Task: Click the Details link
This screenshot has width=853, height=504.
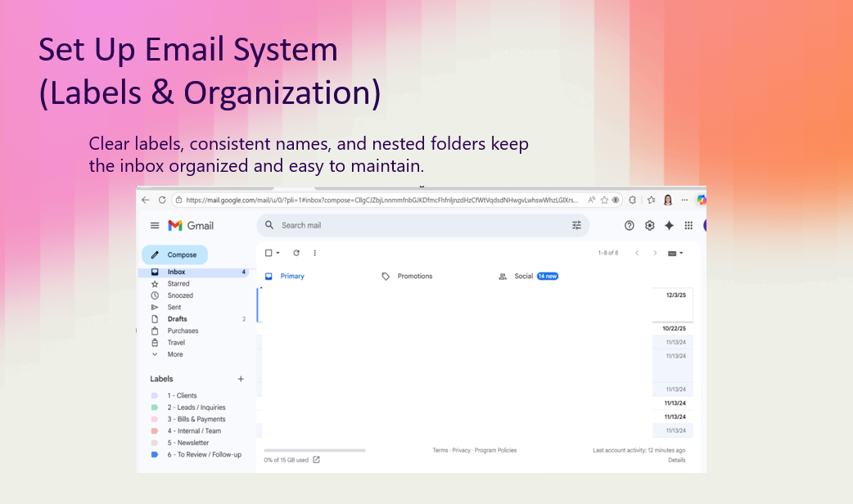Action: pyautogui.click(x=677, y=460)
